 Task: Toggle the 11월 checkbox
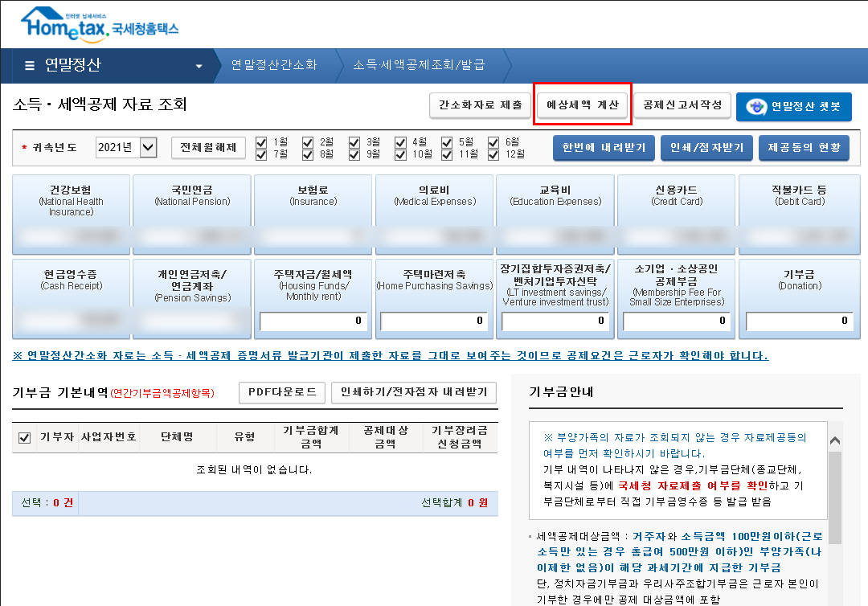point(447,154)
